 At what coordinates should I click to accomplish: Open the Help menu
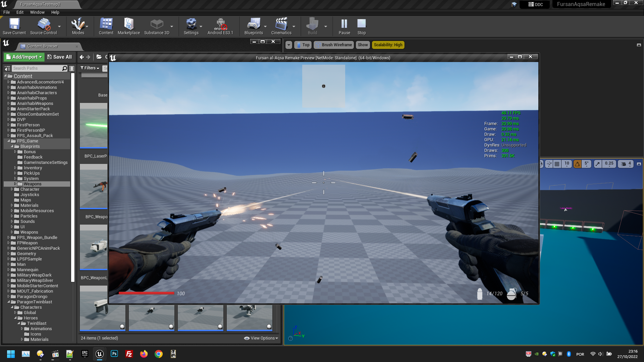pos(55,12)
